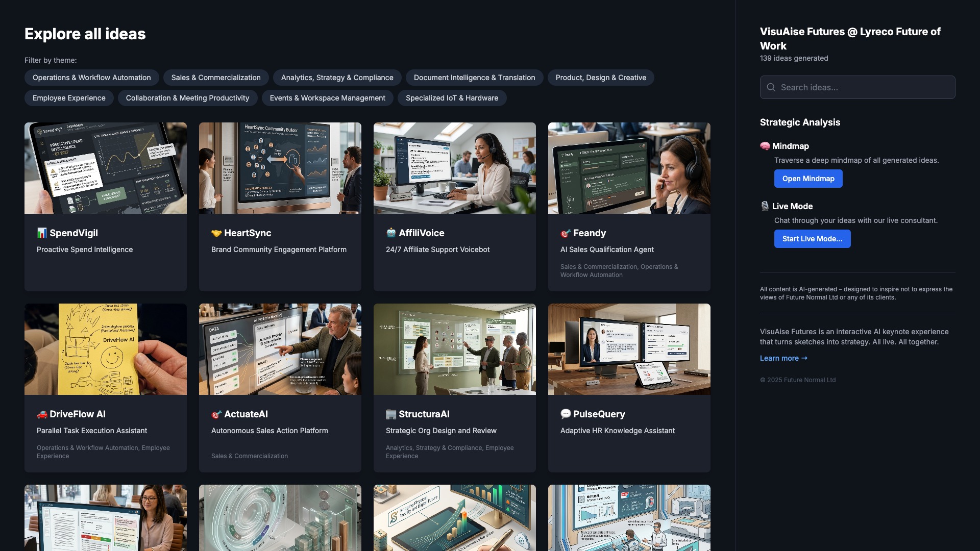The image size is (980, 551).
Task: Open the StructuraAI wall display thumbnail
Action: coord(455,349)
